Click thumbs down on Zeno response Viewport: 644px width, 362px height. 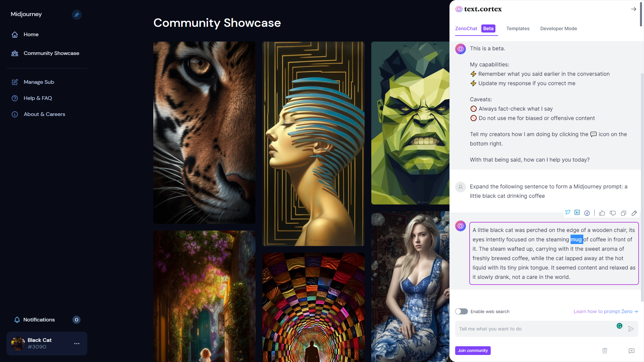(x=613, y=213)
